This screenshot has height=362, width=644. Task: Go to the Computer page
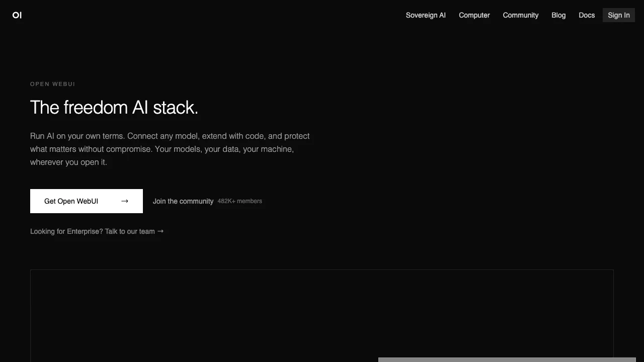(474, 15)
